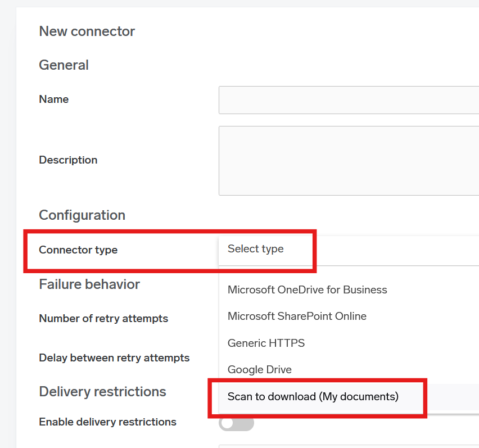Click the 'Enable delivery restrictions' label text
Screen dimensions: 479x448
(x=107, y=422)
